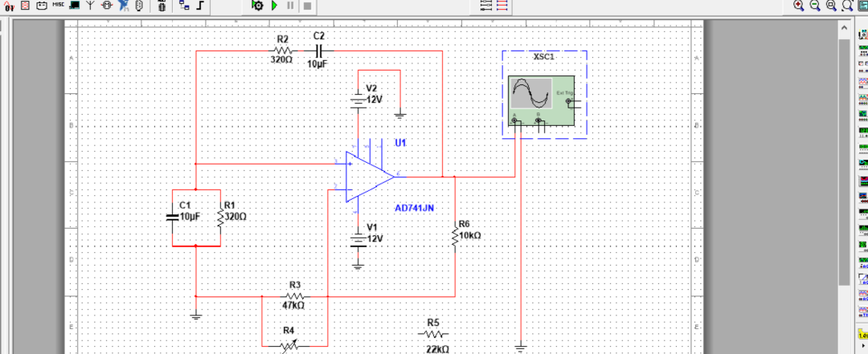Open the Misc Digital components group
The image size is (868, 354).
coord(10,5)
